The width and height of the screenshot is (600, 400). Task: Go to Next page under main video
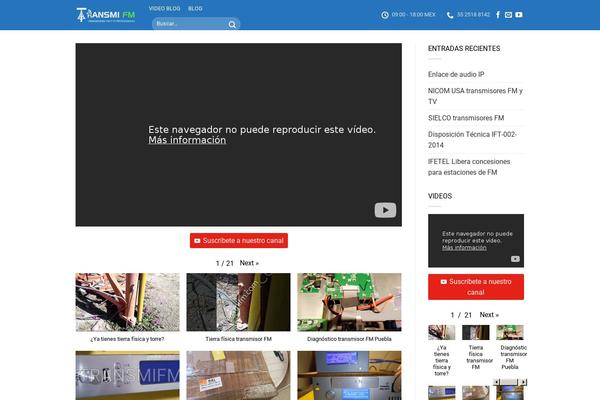(x=249, y=263)
